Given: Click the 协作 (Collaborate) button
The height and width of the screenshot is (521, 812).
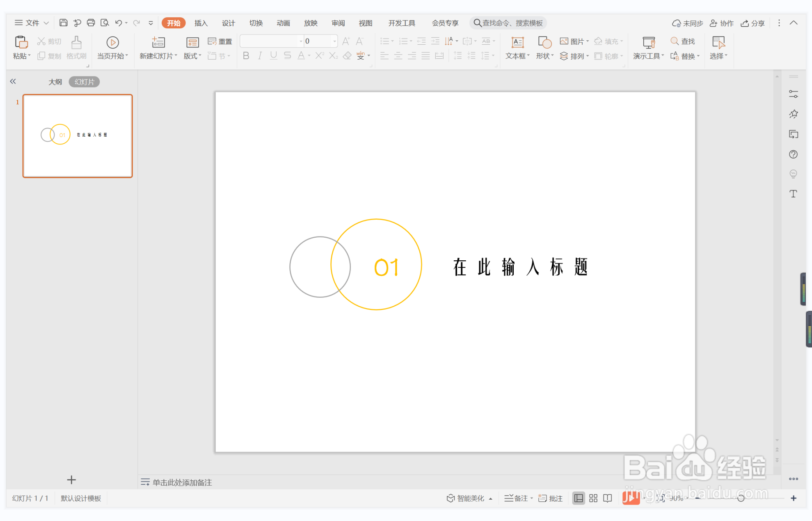Looking at the screenshot, I should (x=722, y=23).
